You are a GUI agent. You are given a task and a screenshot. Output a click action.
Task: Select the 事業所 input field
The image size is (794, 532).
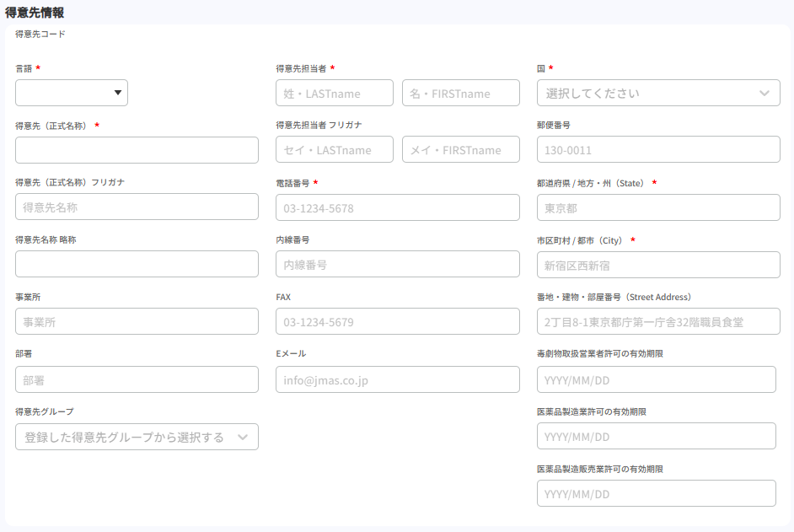(137, 321)
